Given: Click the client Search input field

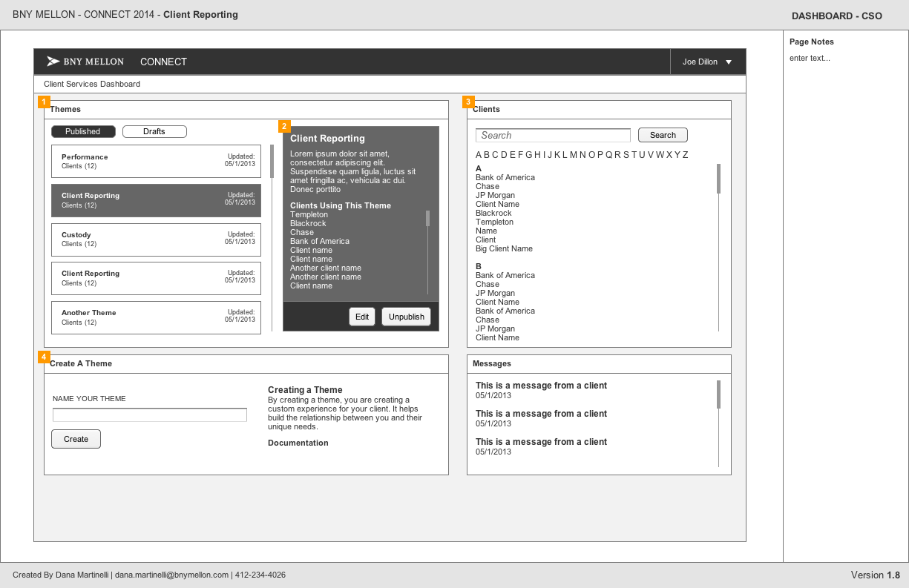Looking at the screenshot, I should pos(553,135).
